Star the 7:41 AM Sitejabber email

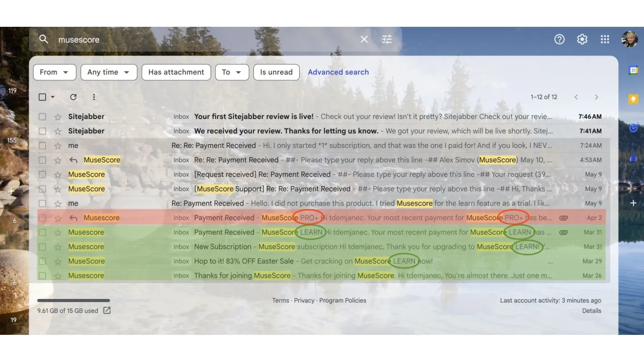click(x=58, y=131)
